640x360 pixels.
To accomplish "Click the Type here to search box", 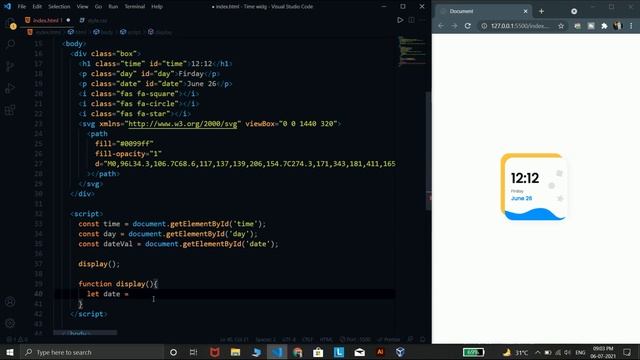I will [x=92, y=352].
